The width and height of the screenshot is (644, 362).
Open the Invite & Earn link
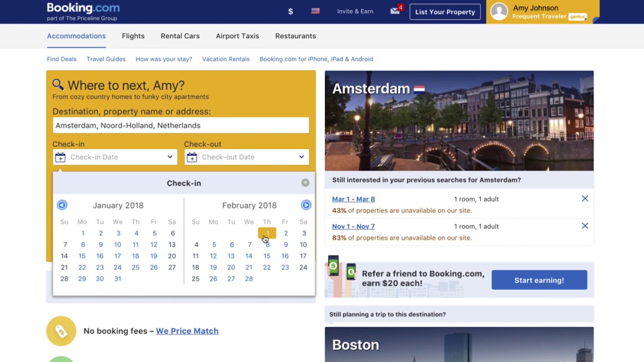point(355,11)
